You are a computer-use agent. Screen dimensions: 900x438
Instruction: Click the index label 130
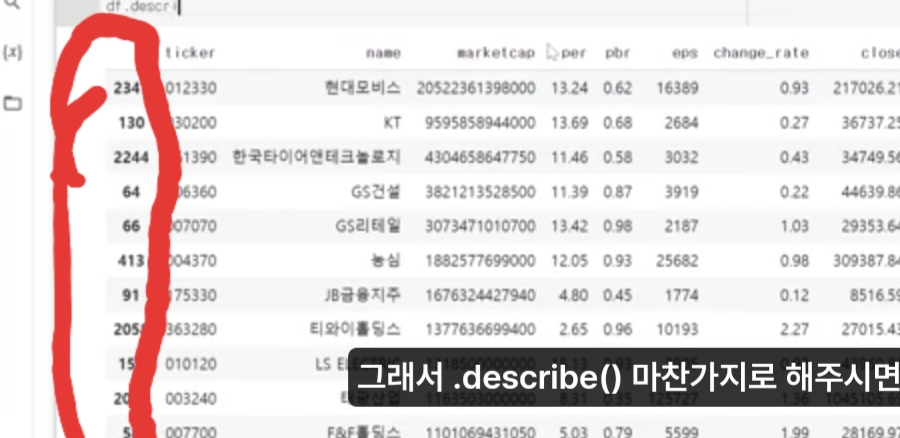pyautogui.click(x=131, y=123)
